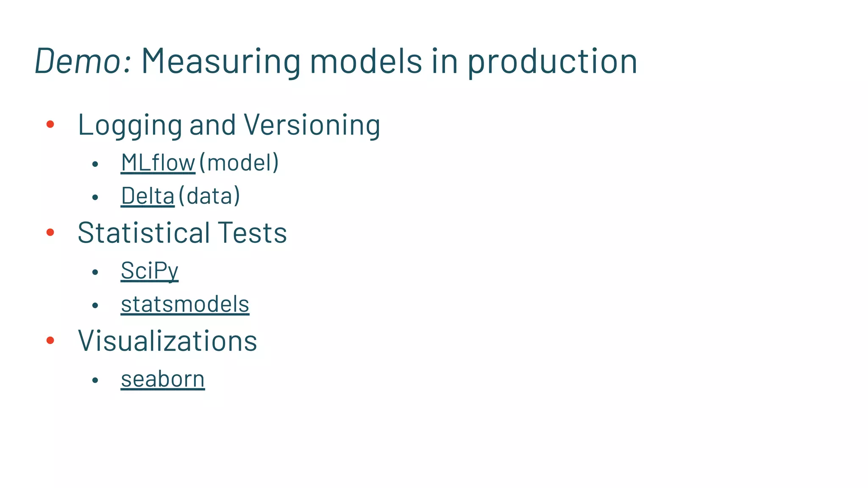Click red bullet beside Logging and Versioning
This screenshot has height=488, width=868.
point(50,124)
